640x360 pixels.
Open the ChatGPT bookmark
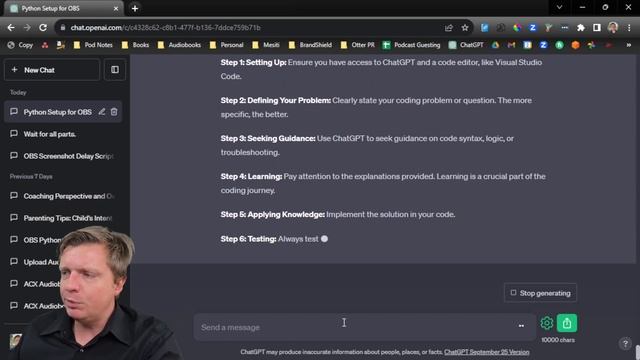(466, 45)
